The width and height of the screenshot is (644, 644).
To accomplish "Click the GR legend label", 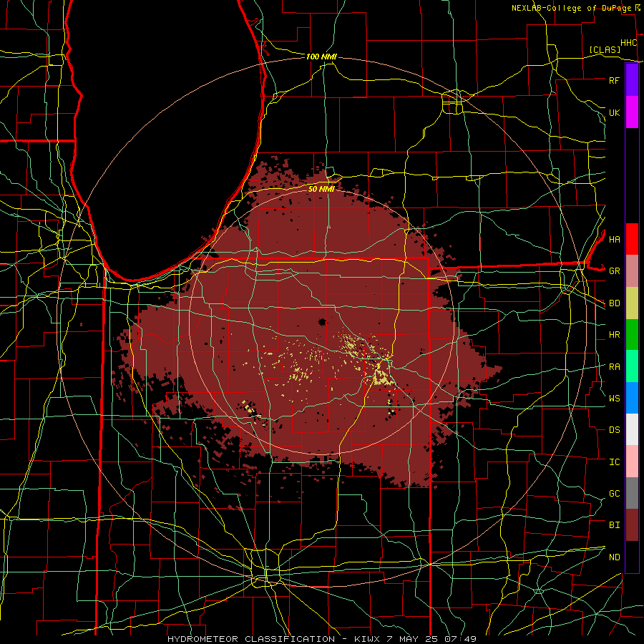I will [x=614, y=271].
